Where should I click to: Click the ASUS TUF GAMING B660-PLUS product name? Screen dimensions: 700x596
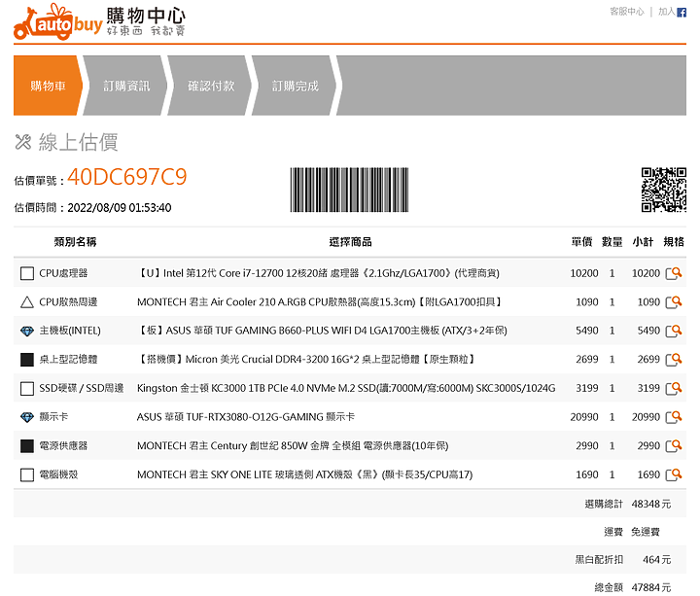pos(322,331)
